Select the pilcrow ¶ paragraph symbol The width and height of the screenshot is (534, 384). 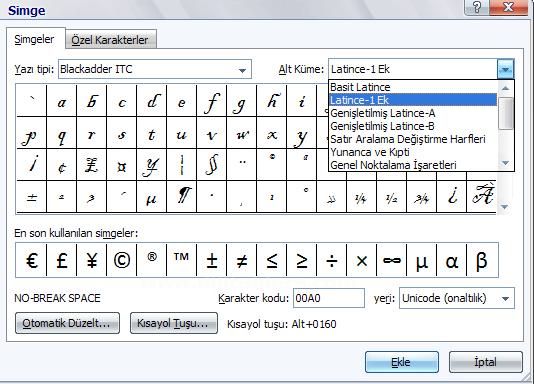click(x=182, y=197)
